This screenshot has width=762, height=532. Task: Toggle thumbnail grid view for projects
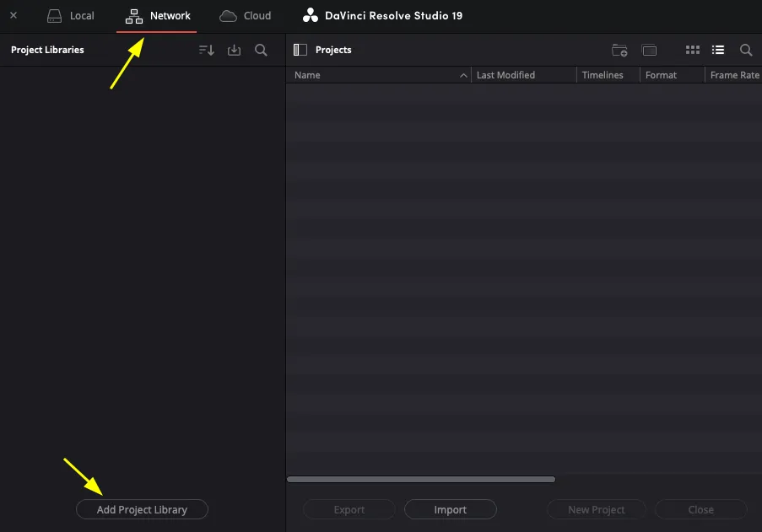pyautogui.click(x=692, y=50)
